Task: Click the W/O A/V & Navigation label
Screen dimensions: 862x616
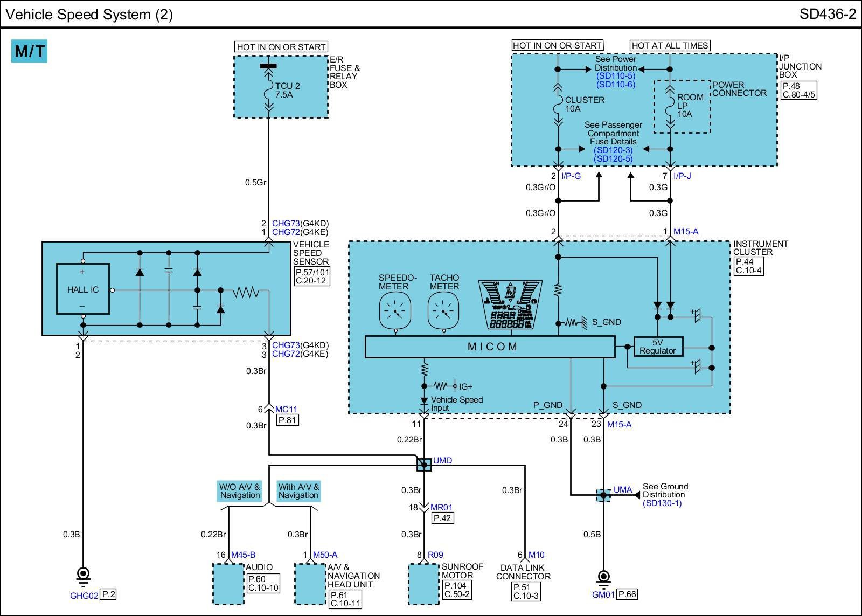Action: coord(240,491)
